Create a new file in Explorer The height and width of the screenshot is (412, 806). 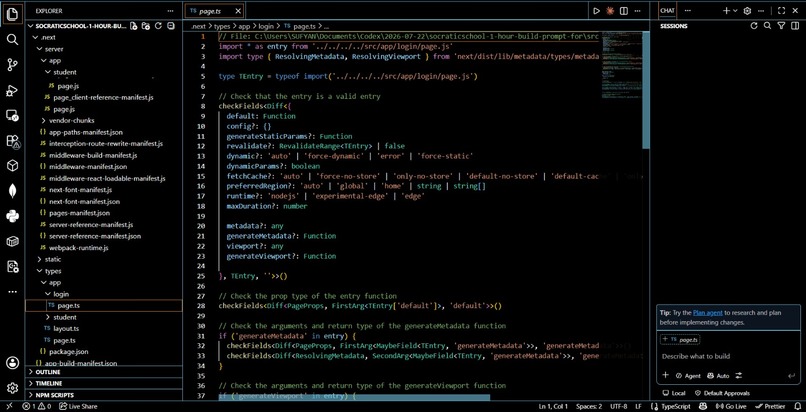coord(134,26)
